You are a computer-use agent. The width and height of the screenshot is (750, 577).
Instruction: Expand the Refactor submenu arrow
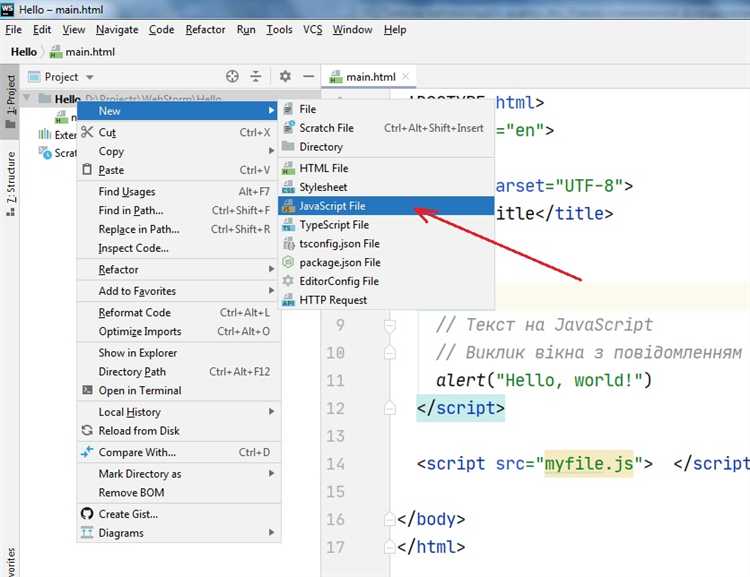click(x=271, y=269)
